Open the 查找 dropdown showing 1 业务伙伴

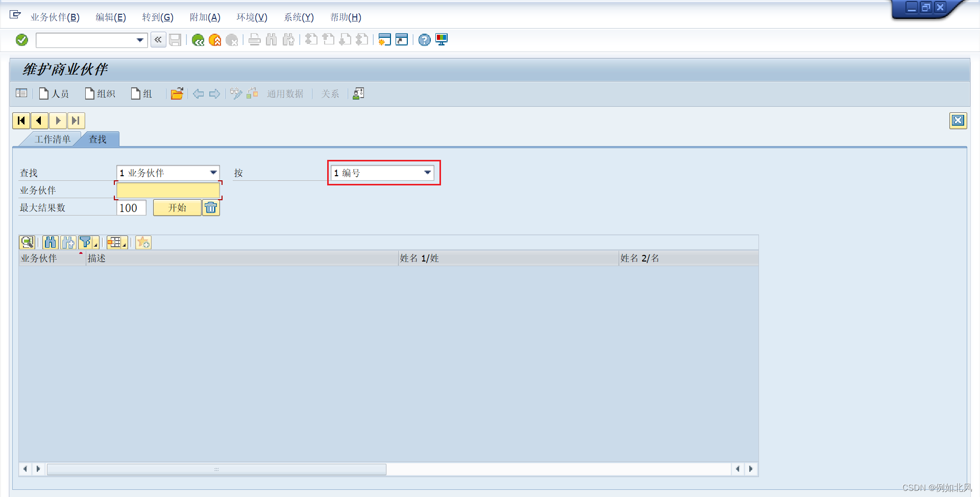point(213,173)
